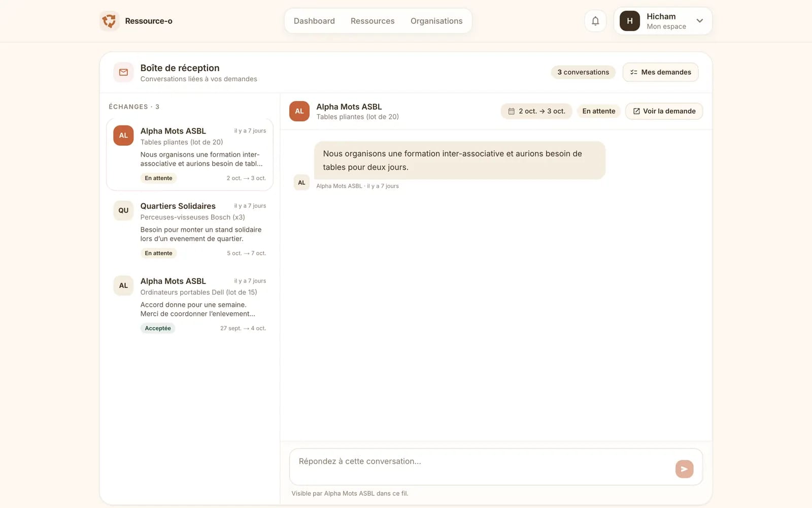Expand the Hicham user menu chevron
The image size is (812, 508).
coord(699,21)
